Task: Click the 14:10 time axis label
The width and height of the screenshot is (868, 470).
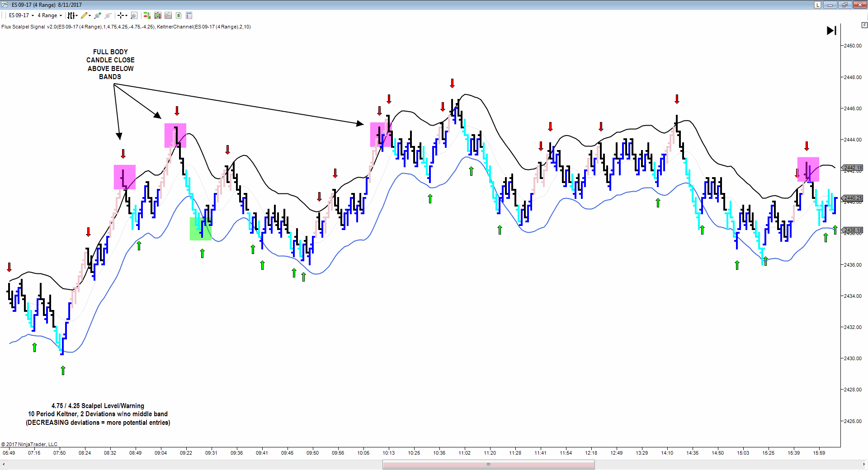Action: pyautogui.click(x=667, y=453)
